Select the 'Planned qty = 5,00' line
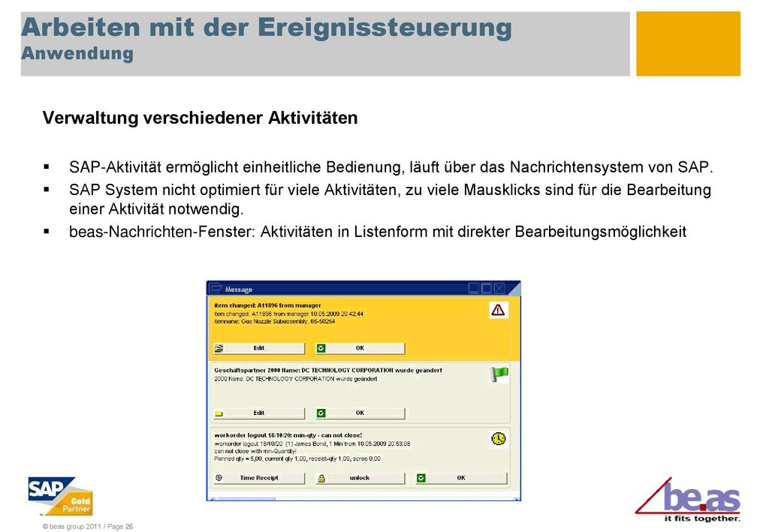769x532 pixels. point(297,459)
